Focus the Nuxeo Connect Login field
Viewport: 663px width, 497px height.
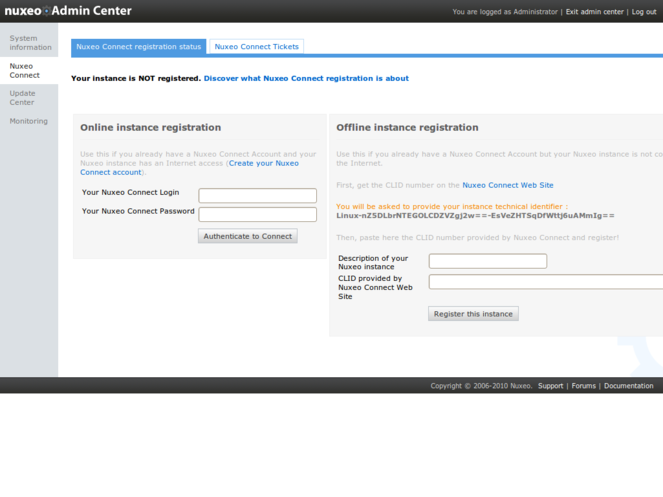[257, 195]
